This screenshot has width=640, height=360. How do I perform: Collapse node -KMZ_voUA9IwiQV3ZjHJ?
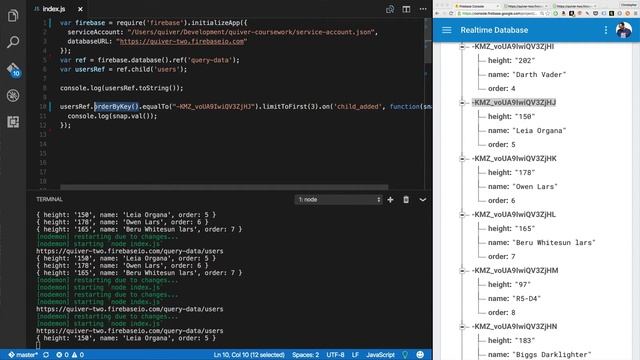(x=462, y=102)
